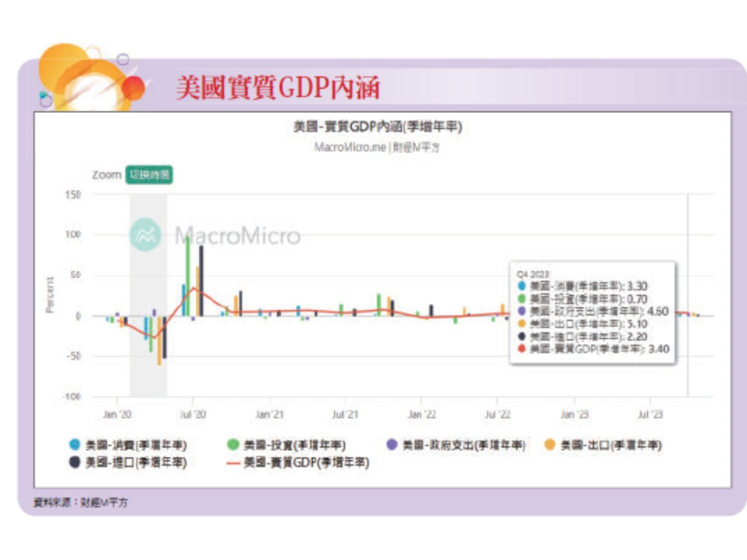Toggle the 美國-政府支出(季增年率) legend series
Screen dimensions: 747x560
pos(456,445)
